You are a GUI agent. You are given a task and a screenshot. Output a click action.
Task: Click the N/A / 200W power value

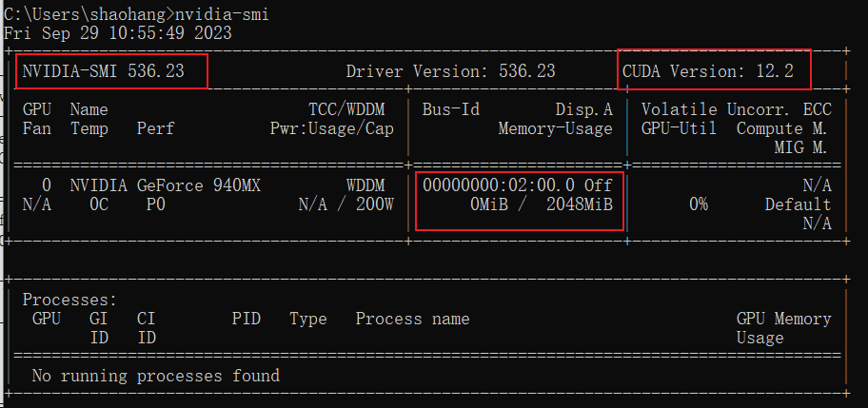point(341,204)
